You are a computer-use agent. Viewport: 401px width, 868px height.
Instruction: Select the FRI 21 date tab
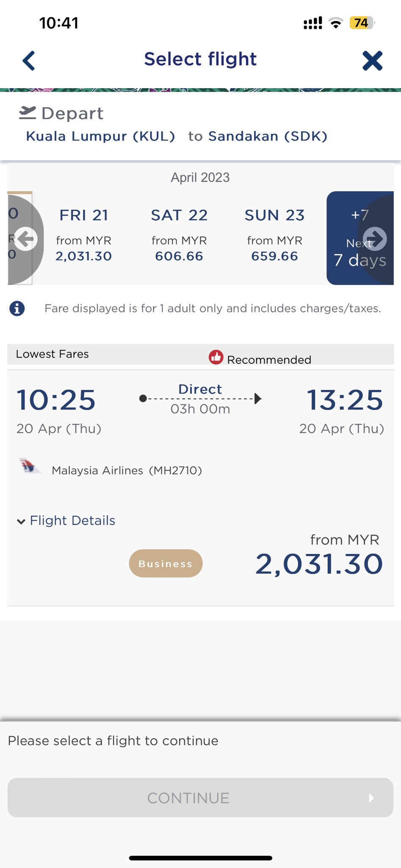(x=83, y=236)
